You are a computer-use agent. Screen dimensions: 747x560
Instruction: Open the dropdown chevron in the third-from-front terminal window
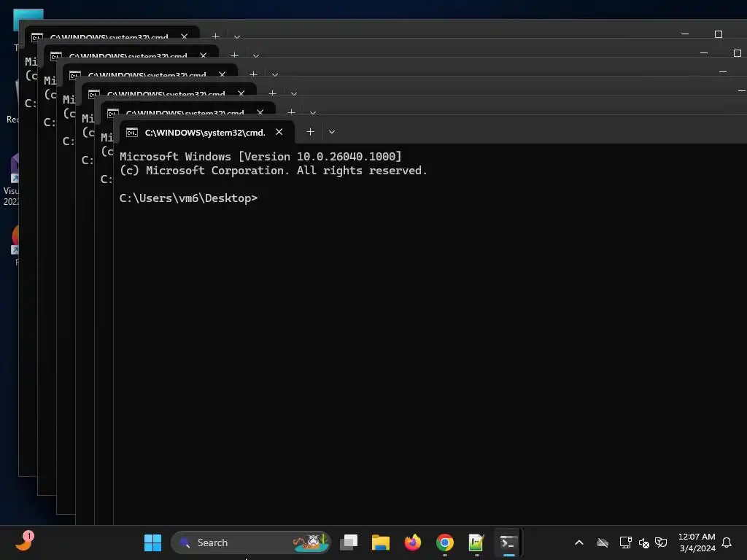click(293, 94)
